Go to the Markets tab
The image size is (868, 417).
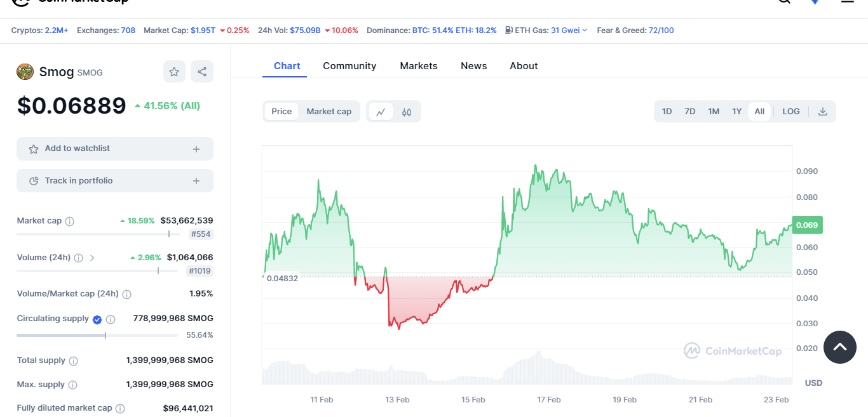coord(419,66)
